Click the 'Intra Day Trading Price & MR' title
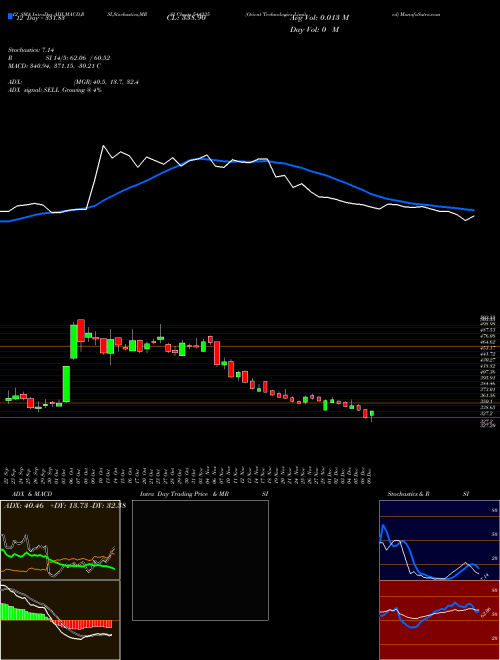The width and height of the screenshot is (500, 660). (x=184, y=494)
